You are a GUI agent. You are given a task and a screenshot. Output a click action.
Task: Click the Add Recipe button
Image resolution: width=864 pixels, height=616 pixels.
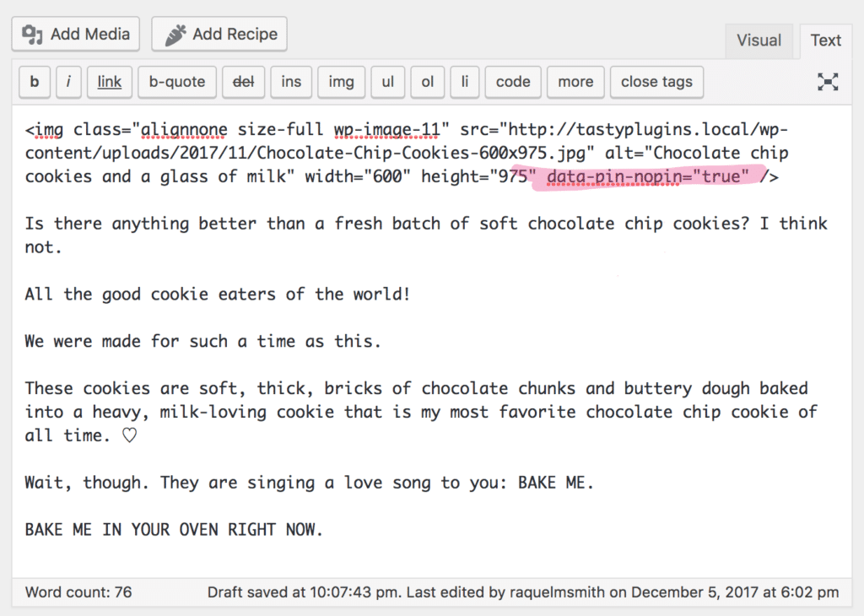[x=219, y=35]
